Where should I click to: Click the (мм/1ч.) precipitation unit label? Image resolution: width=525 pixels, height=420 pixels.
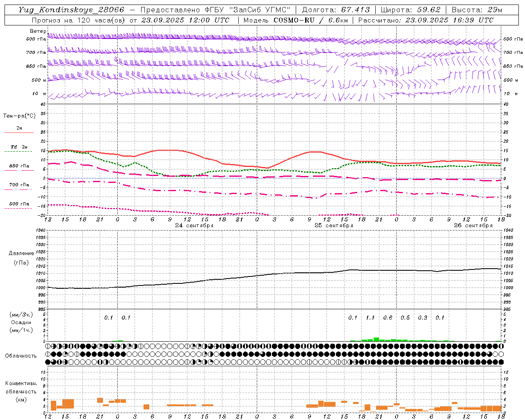(21, 330)
